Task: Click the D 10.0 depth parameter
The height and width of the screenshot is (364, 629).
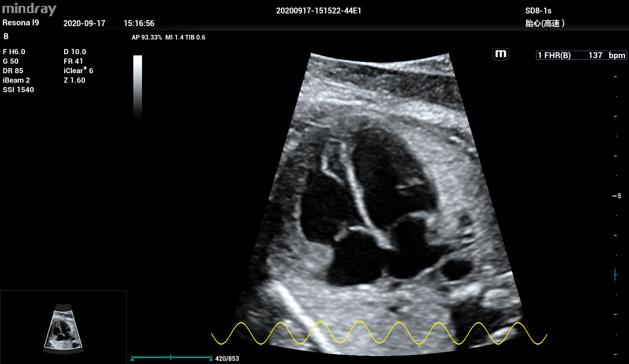Action: point(75,52)
